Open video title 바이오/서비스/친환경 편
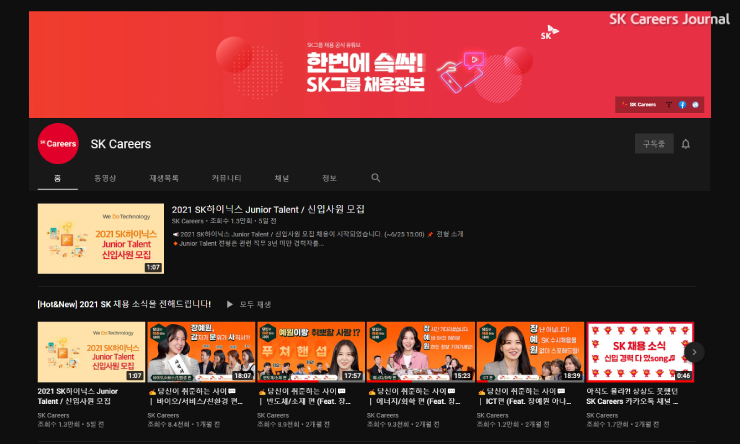This screenshot has height=444, width=740. [x=196, y=396]
